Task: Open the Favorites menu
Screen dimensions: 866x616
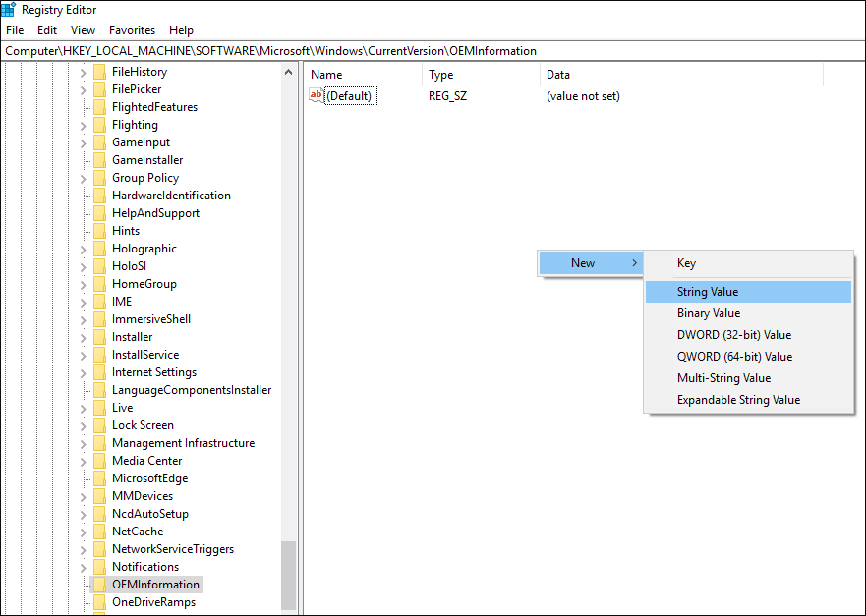Action: click(x=132, y=30)
